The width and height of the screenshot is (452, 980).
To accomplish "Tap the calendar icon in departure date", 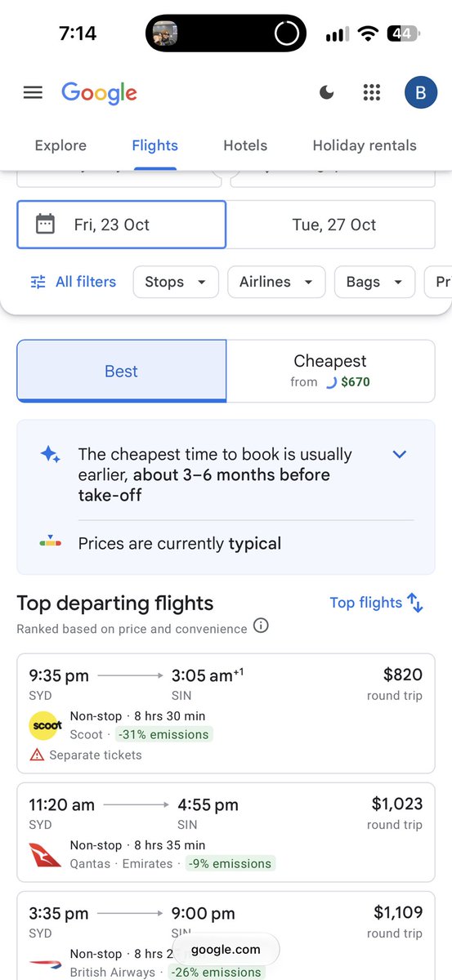I will point(46,224).
